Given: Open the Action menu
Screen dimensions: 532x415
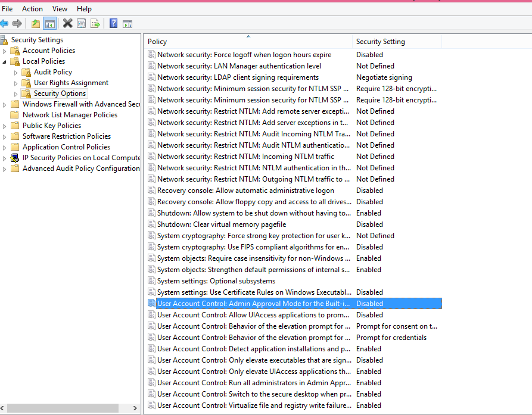Looking at the screenshot, I should 32,9.
